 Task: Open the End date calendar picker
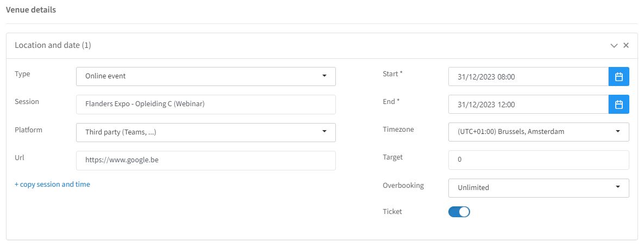(x=618, y=105)
